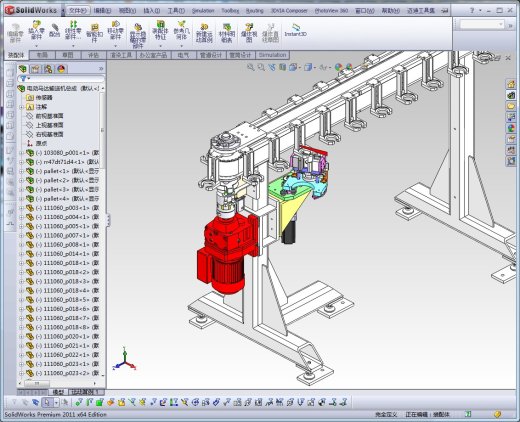Open the Toolbox menu

(x=230, y=11)
